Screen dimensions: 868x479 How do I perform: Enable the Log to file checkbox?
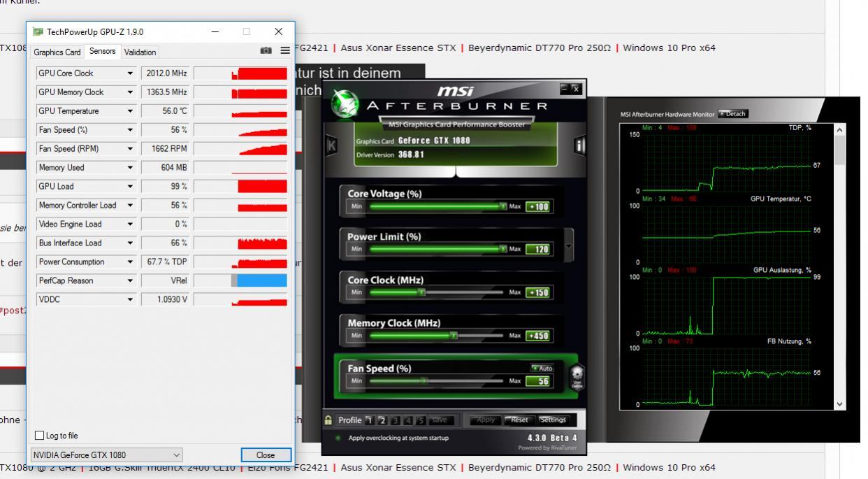39,436
